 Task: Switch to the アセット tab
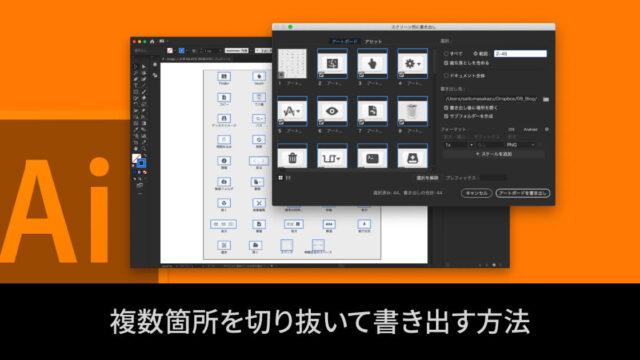coord(373,42)
